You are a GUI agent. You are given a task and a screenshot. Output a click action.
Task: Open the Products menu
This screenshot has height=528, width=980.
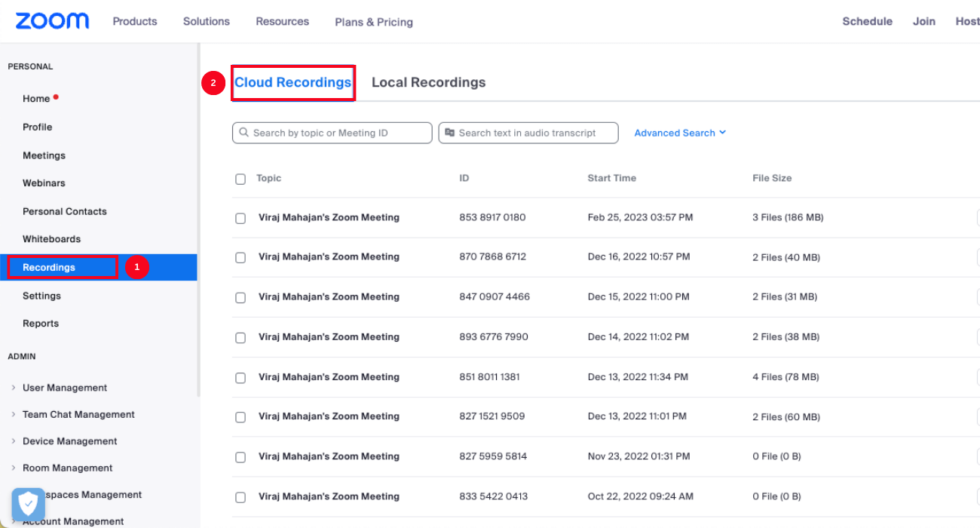[135, 21]
